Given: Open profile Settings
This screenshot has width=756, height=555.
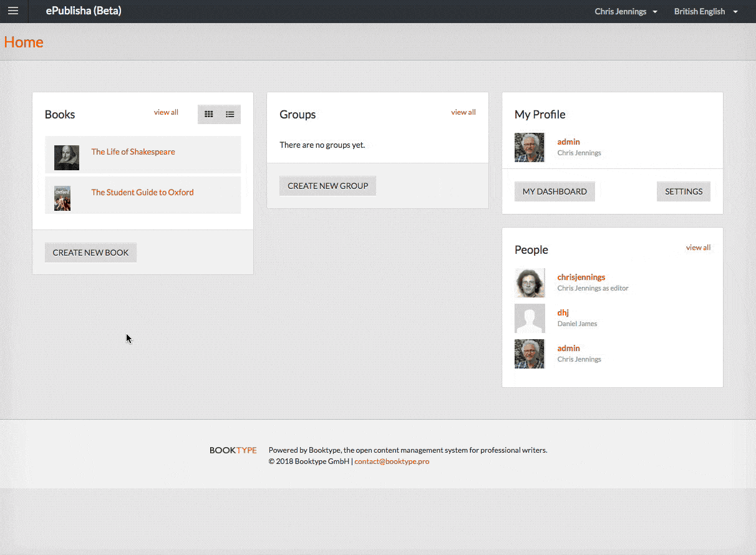Looking at the screenshot, I should pos(684,191).
